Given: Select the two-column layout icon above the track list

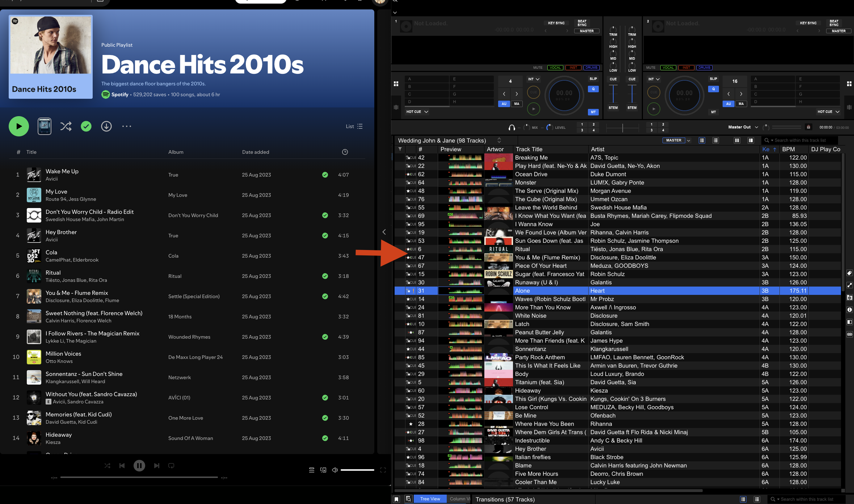Looking at the screenshot, I should (x=750, y=140).
